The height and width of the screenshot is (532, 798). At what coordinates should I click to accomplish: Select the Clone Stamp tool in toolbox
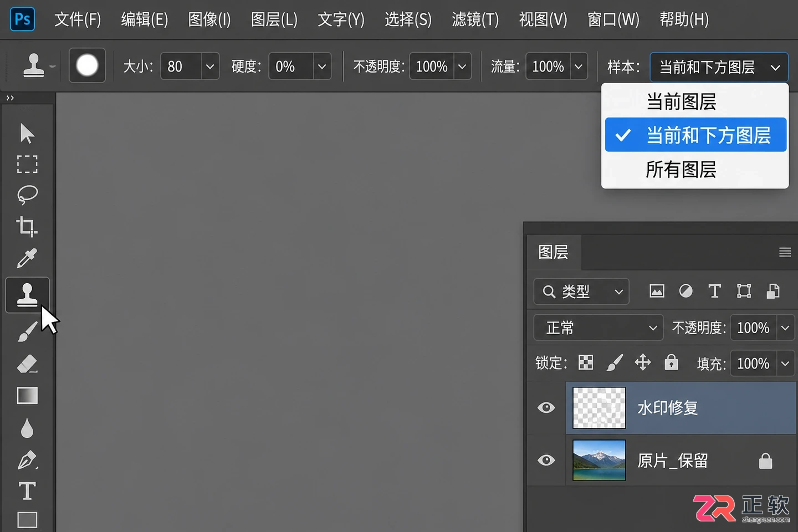pyautogui.click(x=27, y=294)
